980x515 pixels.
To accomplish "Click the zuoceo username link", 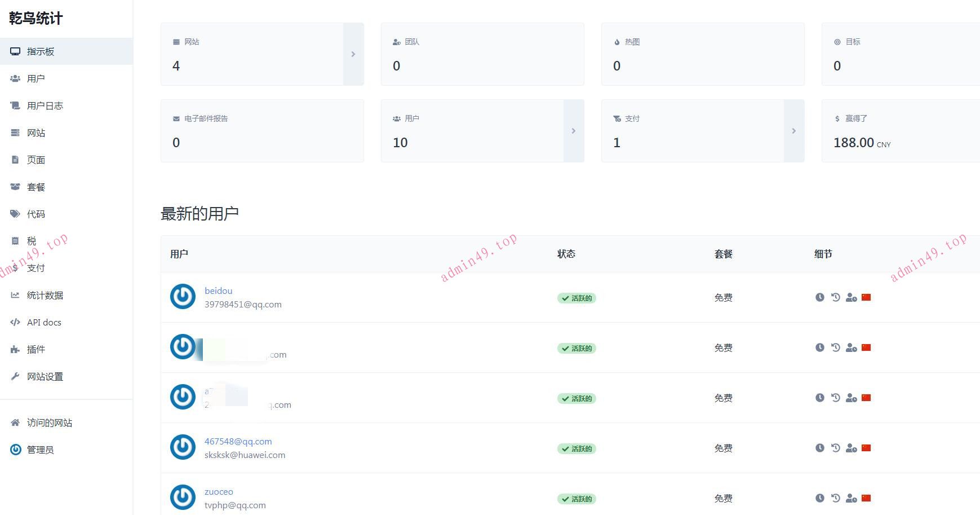I will pyautogui.click(x=219, y=491).
